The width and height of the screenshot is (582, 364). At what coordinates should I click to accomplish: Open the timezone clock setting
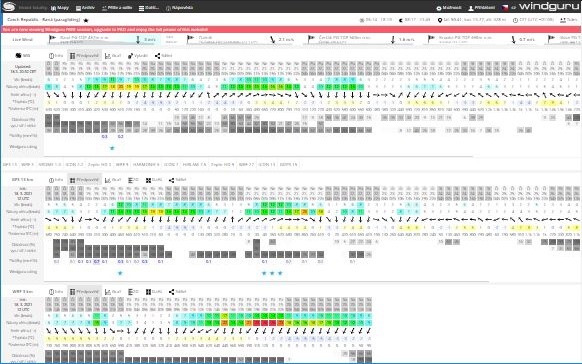(515, 20)
